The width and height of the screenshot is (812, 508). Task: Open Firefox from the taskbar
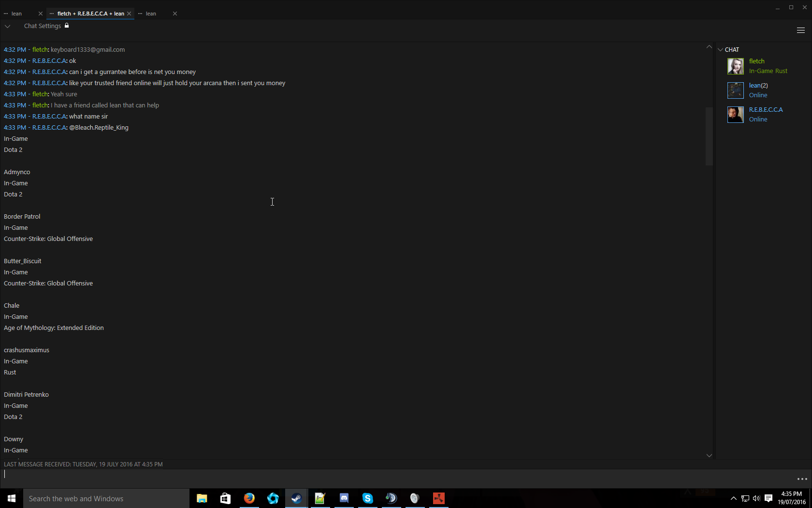pos(249,498)
